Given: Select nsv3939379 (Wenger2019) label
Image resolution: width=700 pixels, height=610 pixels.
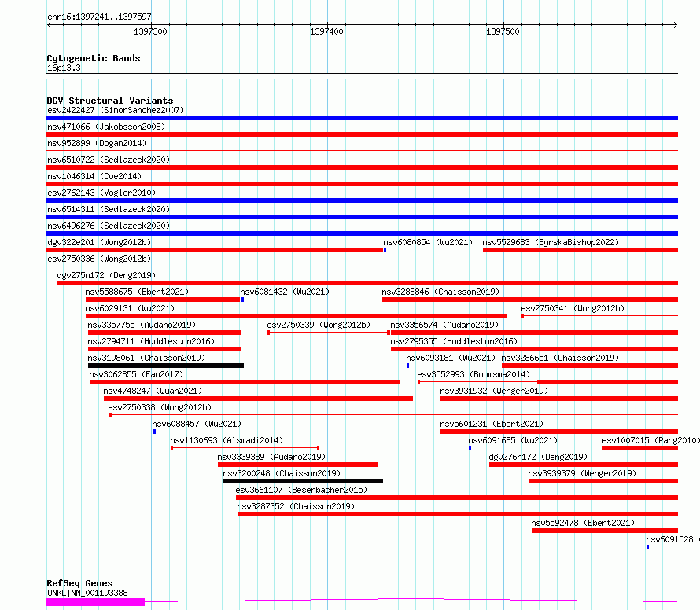Looking at the screenshot, I should point(582,473).
